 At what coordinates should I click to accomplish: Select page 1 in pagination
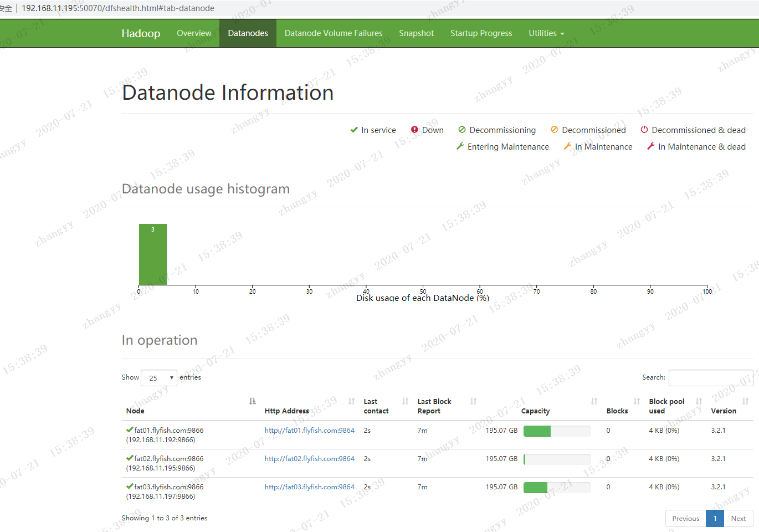coord(715,519)
